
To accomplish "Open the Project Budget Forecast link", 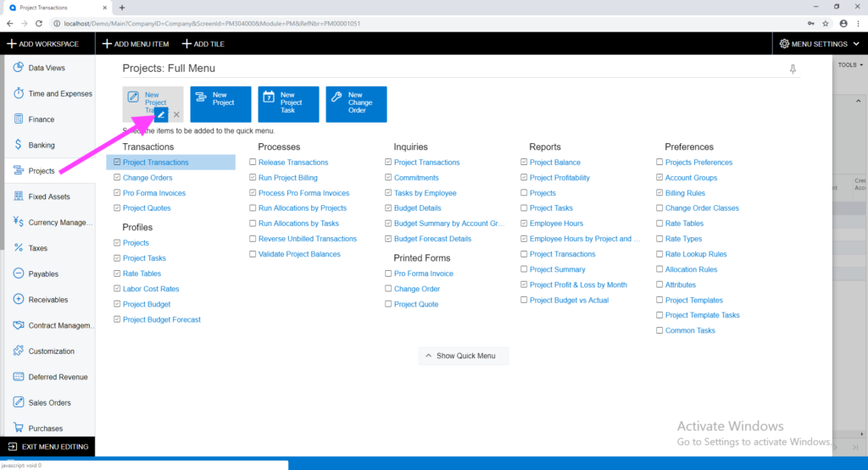I will pos(162,319).
